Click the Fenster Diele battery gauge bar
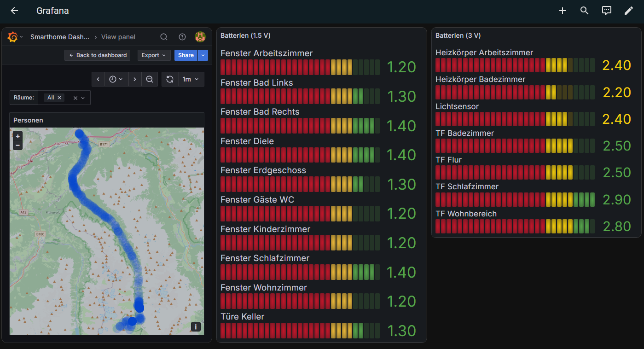Viewport: 644px width, 349px height. pos(300,155)
